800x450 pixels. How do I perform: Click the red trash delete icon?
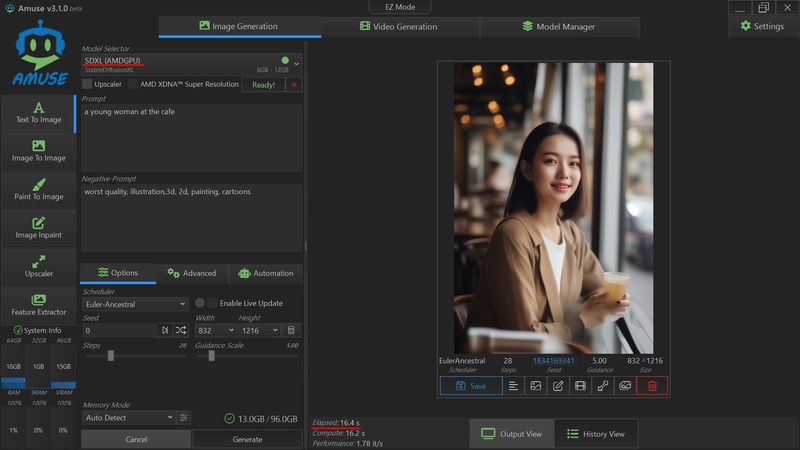coord(652,385)
